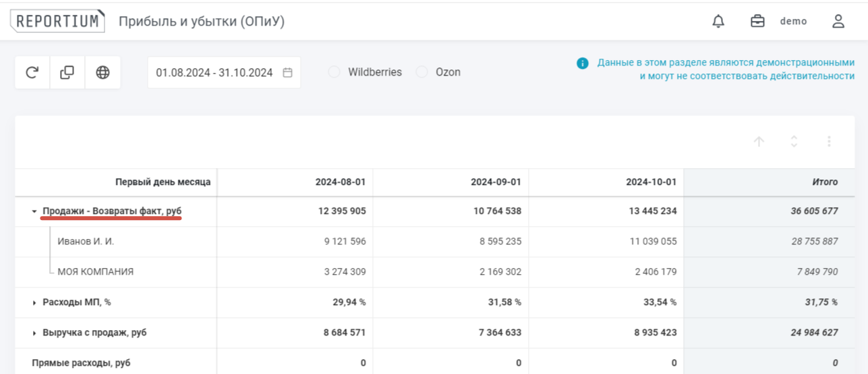Click the briefcase icon near demo
The image size is (868, 374).
coord(757,22)
